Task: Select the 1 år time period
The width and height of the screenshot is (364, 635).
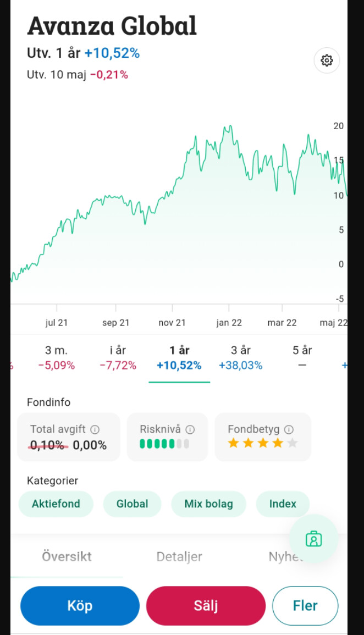Action: (179, 358)
